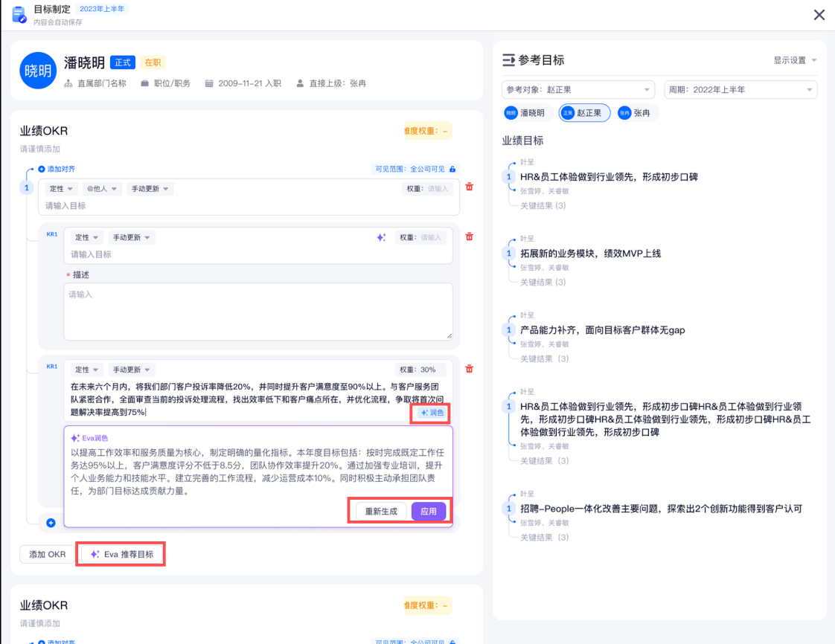
Task: Click the 请输入目标 field of objective 1
Action: [249, 205]
